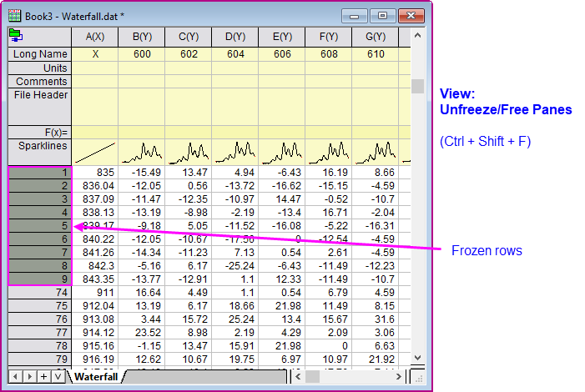Select column header D(Y)
The image size is (585, 392).
235,37
